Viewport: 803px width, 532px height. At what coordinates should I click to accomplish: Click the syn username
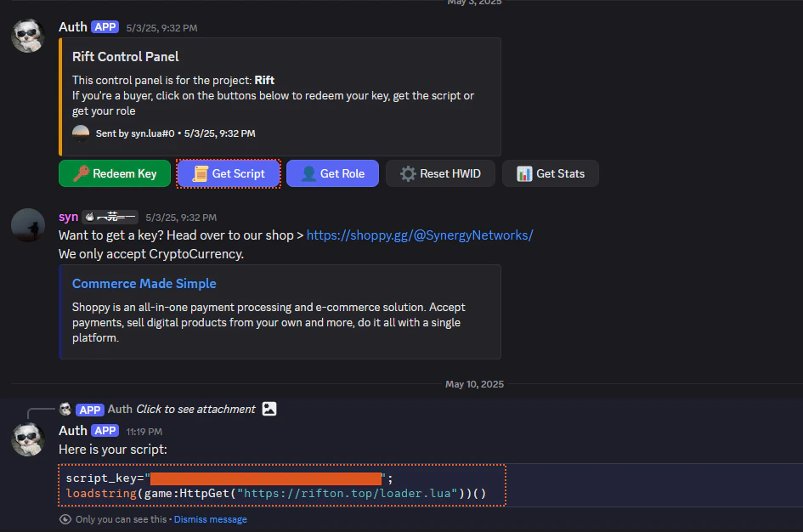click(x=68, y=217)
